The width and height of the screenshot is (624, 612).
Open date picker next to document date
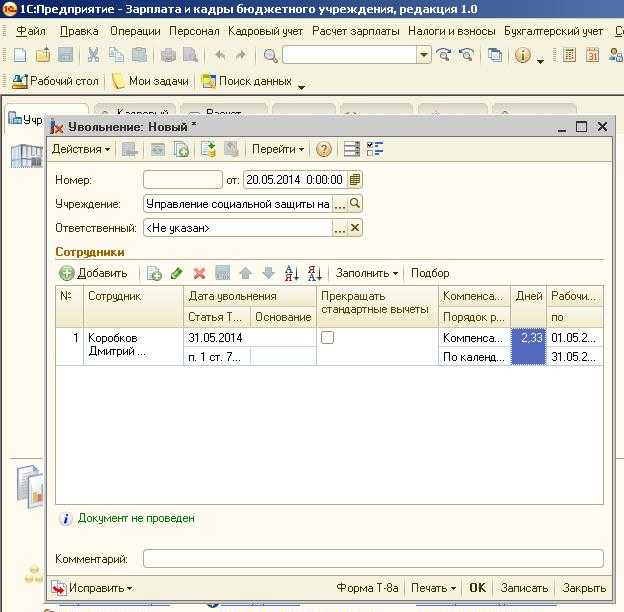click(x=355, y=180)
